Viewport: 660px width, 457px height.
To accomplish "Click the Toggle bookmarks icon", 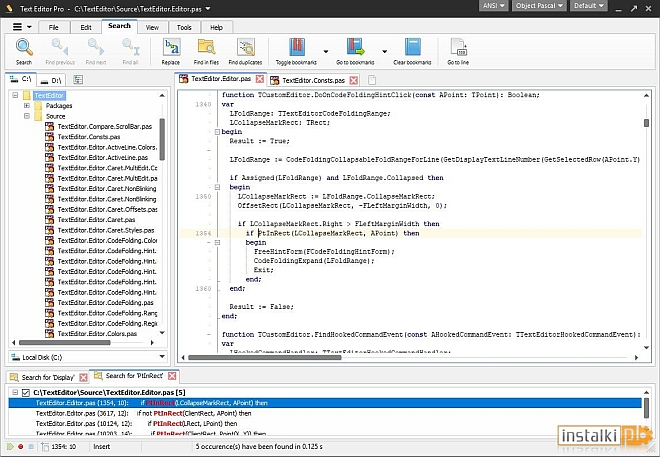I will (296, 47).
